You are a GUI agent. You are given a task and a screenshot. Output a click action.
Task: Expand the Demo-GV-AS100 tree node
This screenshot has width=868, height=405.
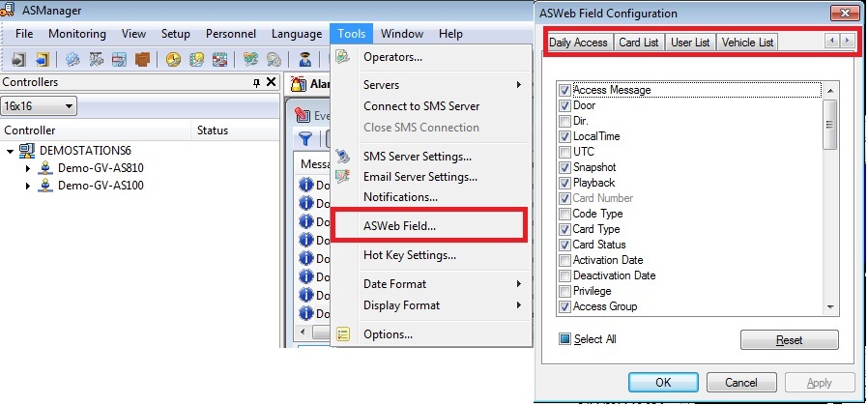coord(28,186)
